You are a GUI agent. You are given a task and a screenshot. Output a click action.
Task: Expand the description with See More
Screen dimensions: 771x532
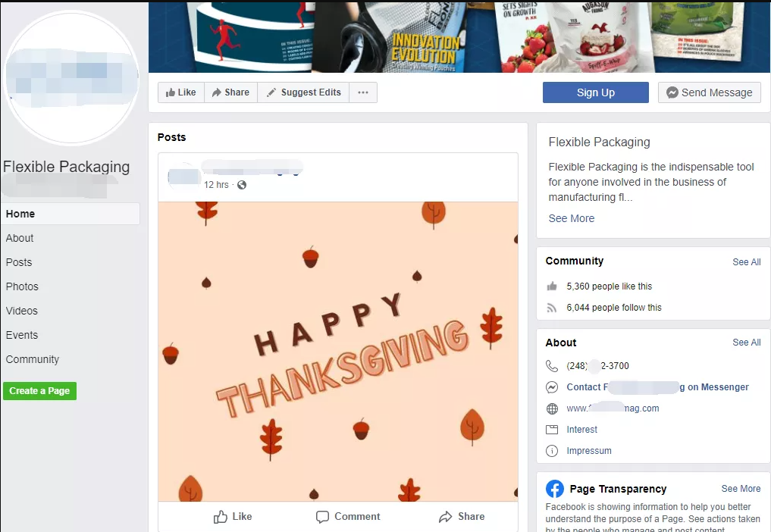click(x=572, y=218)
